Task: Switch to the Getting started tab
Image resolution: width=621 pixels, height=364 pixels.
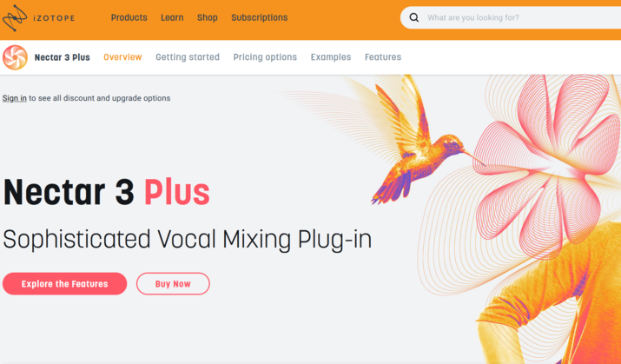Action: 188,57
